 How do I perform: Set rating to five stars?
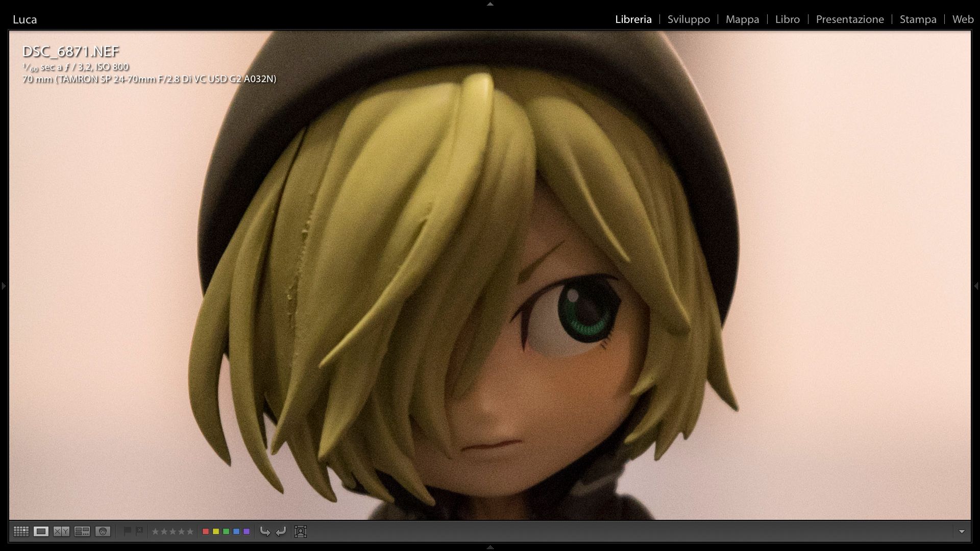(190, 532)
